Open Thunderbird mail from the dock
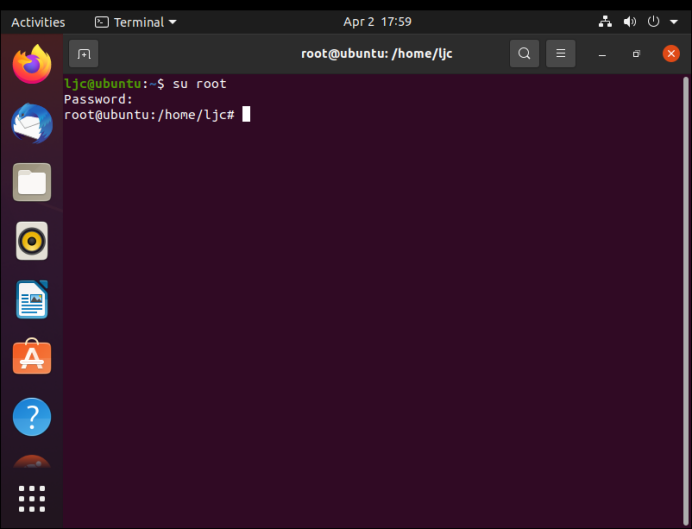This screenshot has width=692, height=529. pos(32,124)
